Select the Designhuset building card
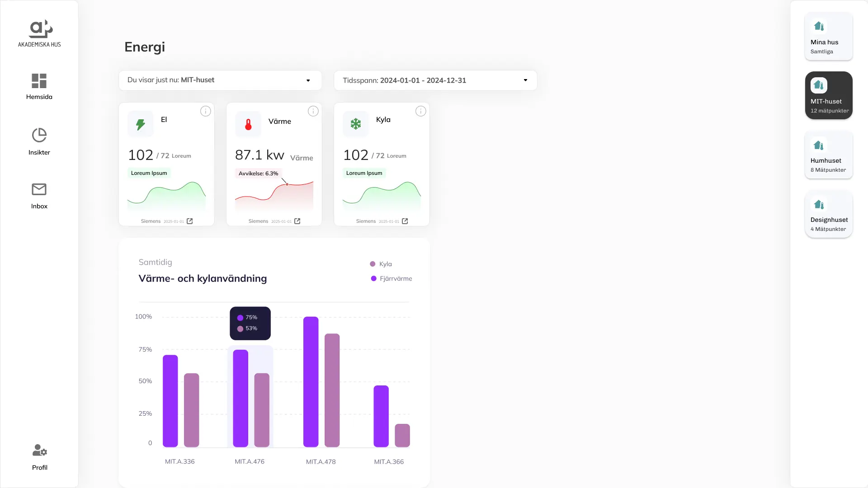The image size is (868, 488). [x=829, y=214]
